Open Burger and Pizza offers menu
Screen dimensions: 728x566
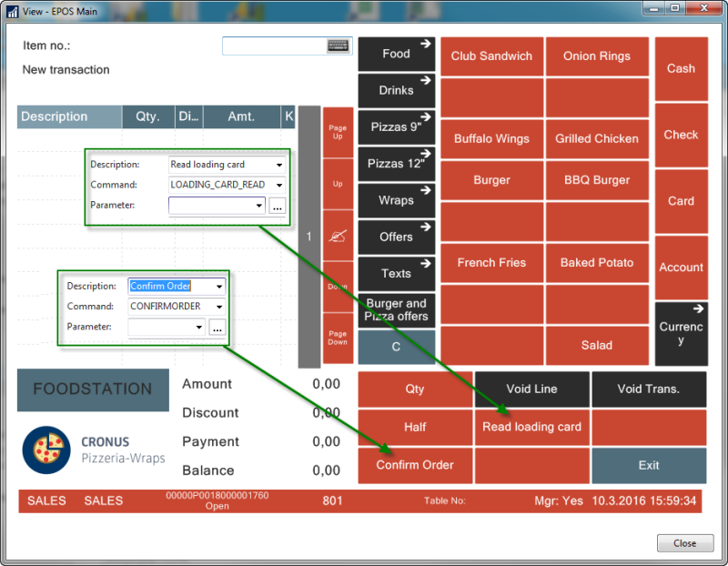397,310
